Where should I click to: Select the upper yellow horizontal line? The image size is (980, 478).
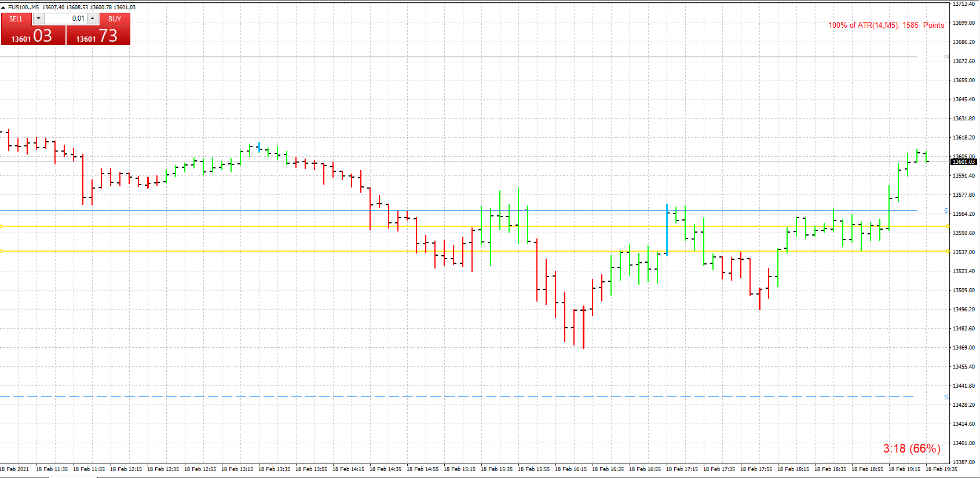point(475,226)
